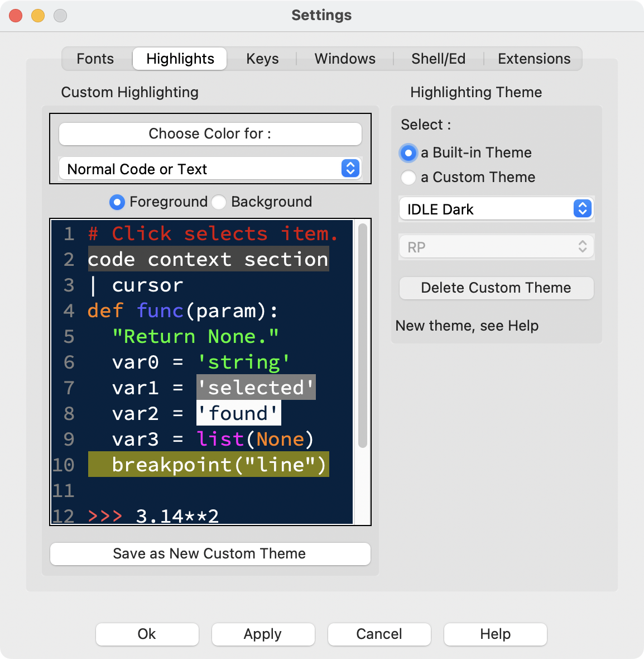Select the Background radio button
This screenshot has width=644, height=659.
[219, 202]
